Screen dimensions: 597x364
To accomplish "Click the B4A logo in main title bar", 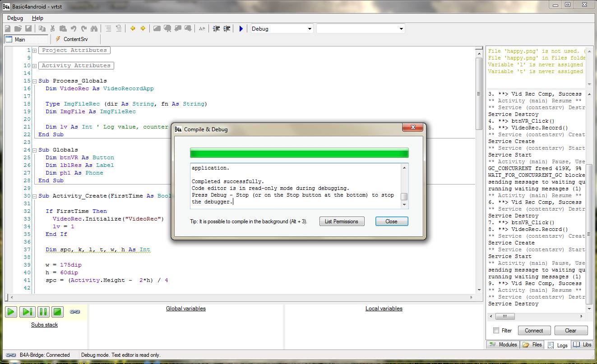I will click(6, 6).
